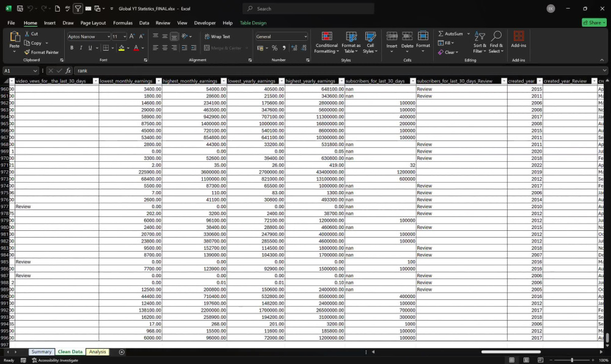
Task: Click the increase indent icon
Action: (194, 48)
